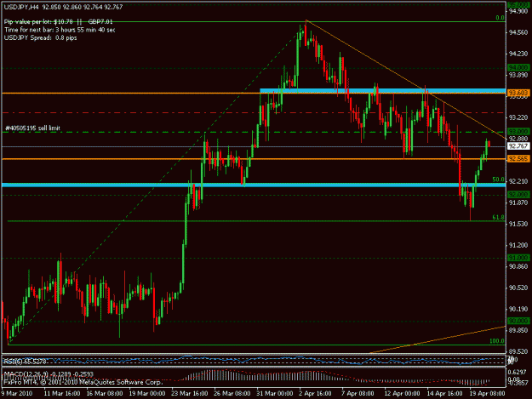Select the red dash-dot horizontal line
Screen dimensions: 532x399
pyautogui.click(x=253, y=112)
